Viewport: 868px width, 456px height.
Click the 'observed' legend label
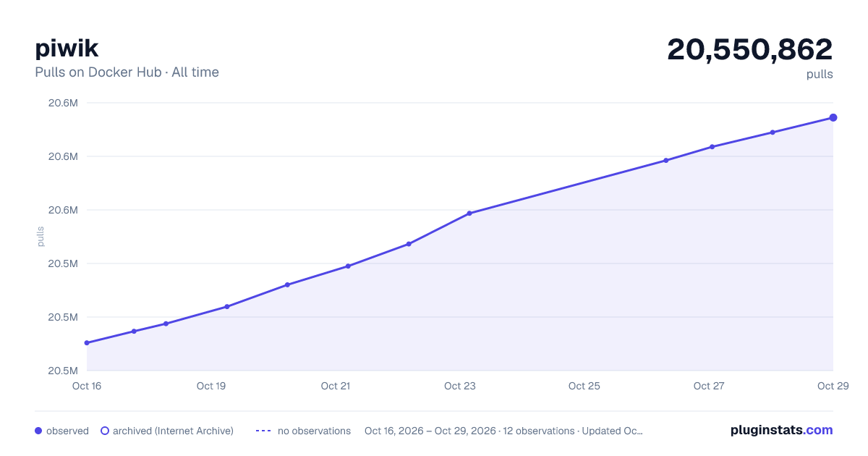pyautogui.click(x=67, y=431)
